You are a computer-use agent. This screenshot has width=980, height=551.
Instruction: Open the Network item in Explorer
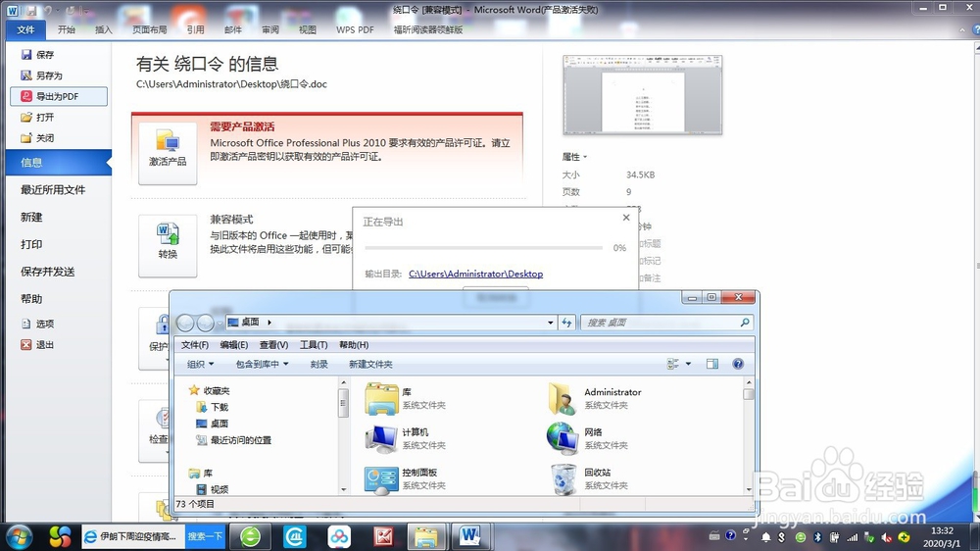click(x=587, y=438)
